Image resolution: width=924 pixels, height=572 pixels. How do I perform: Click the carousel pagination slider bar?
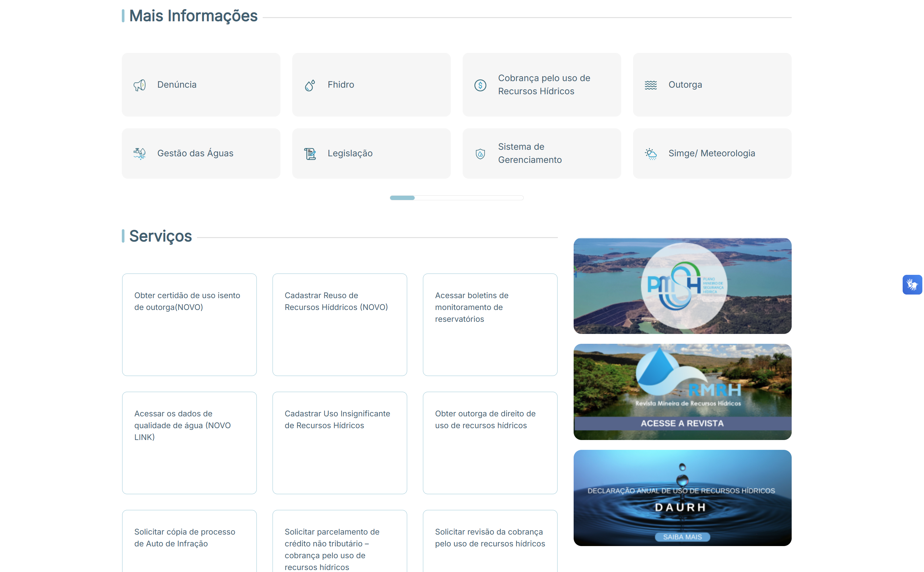pyautogui.click(x=456, y=198)
